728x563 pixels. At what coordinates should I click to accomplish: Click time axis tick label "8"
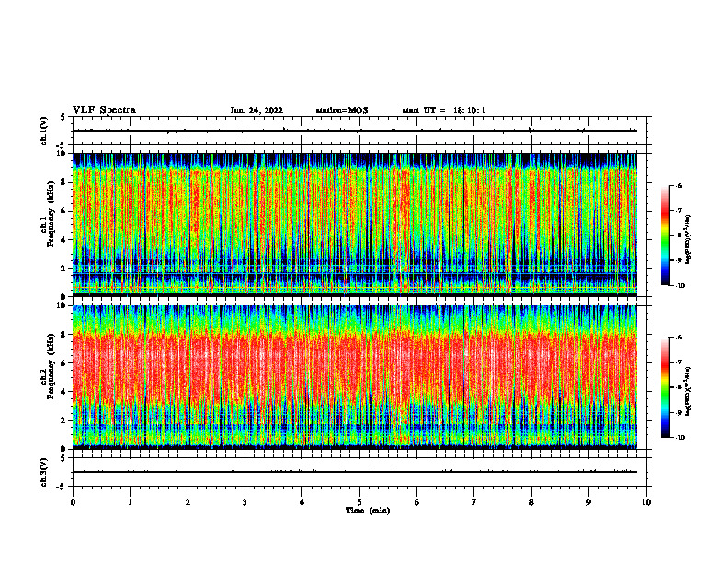coord(531,502)
